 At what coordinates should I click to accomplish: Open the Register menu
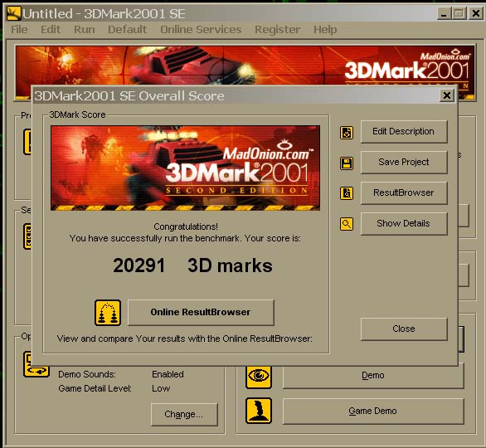click(x=277, y=30)
